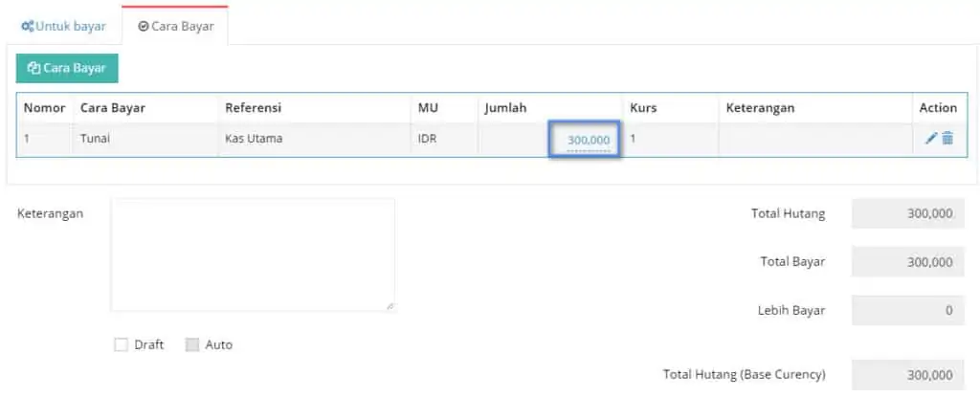Viewport: 980px width, 397px height.
Task: Click the check-circle icon on Cara Bayar tab
Action: 144,26
